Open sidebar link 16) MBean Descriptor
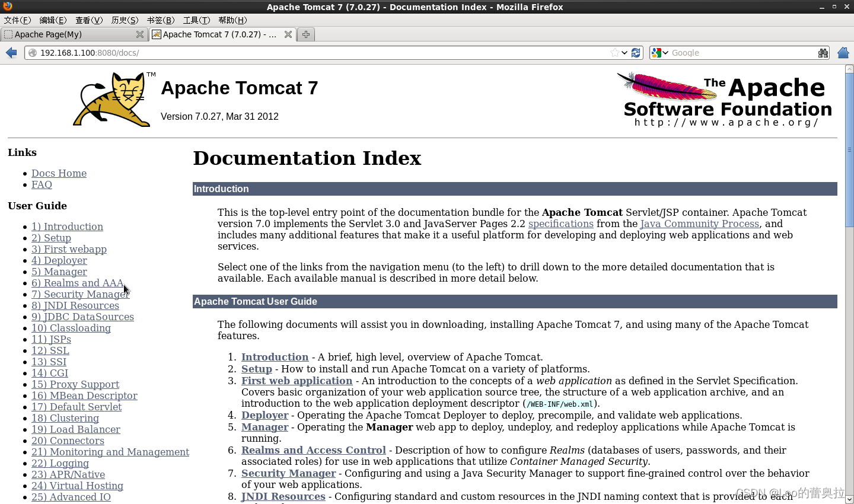This screenshot has width=854, height=504. click(84, 395)
